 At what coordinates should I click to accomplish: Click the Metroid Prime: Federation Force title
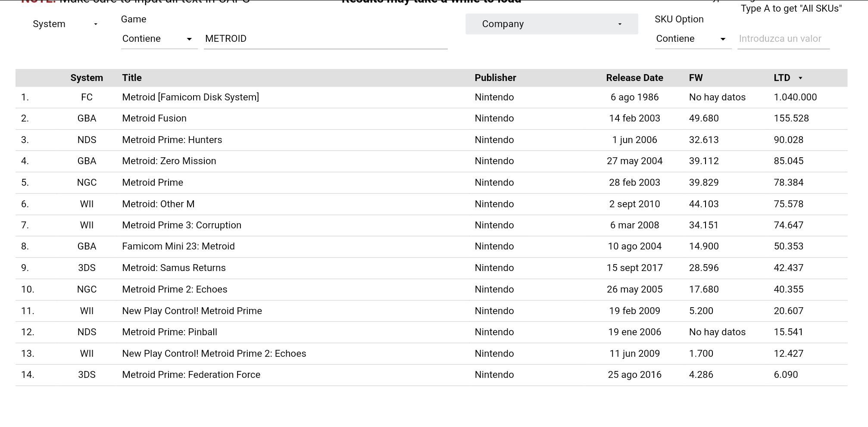coord(191,375)
